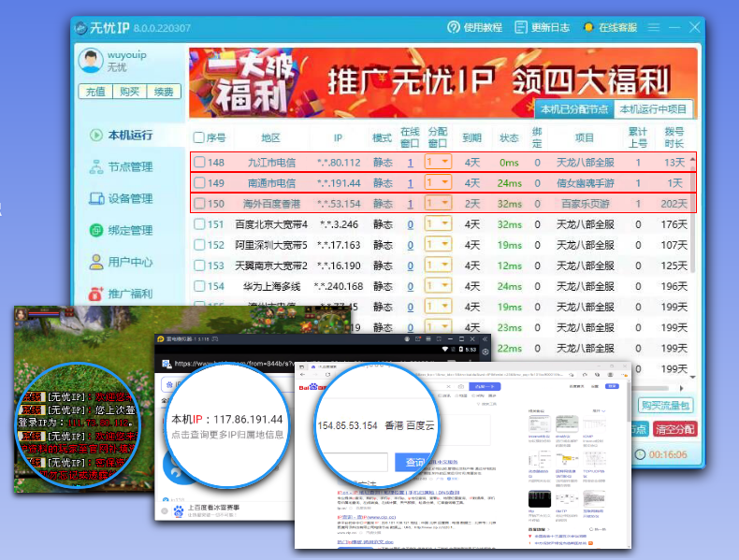Click the 购买流量包 button

(665, 406)
